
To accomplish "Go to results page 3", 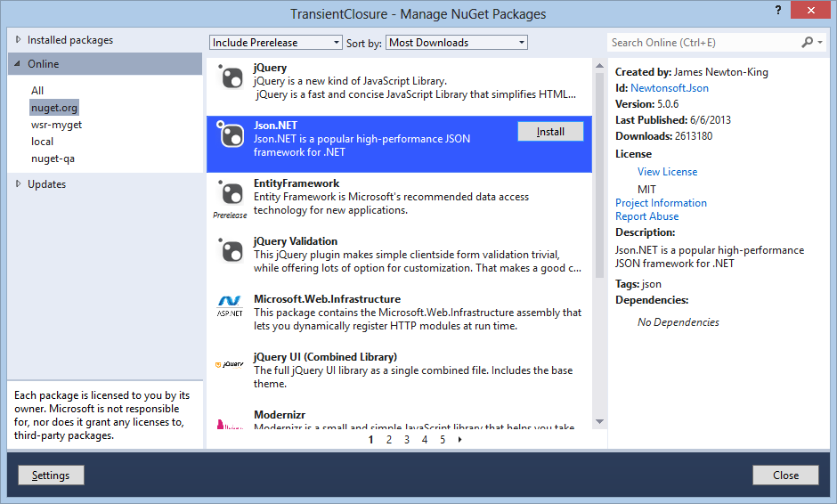I will (407, 439).
